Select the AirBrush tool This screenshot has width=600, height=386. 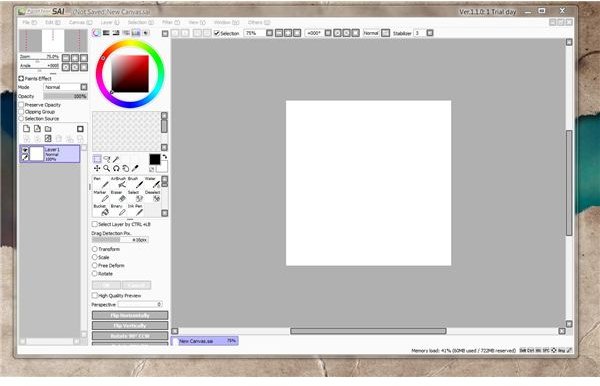118,182
